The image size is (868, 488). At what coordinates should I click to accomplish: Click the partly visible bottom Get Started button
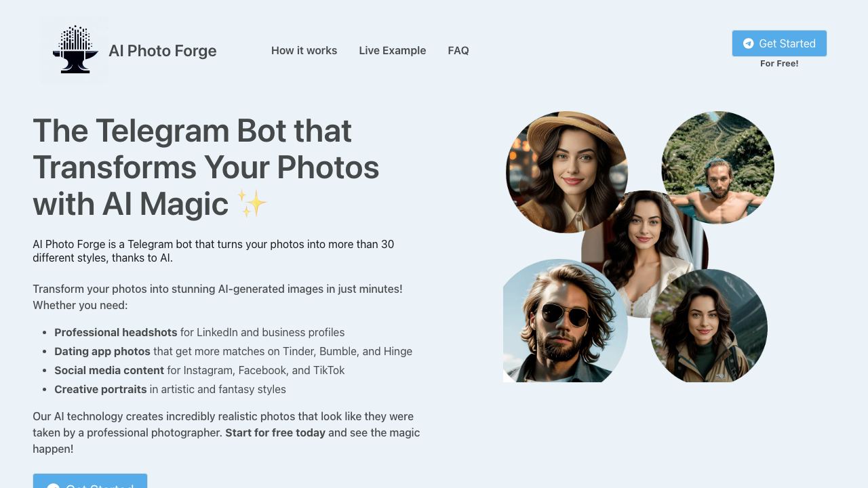point(90,481)
